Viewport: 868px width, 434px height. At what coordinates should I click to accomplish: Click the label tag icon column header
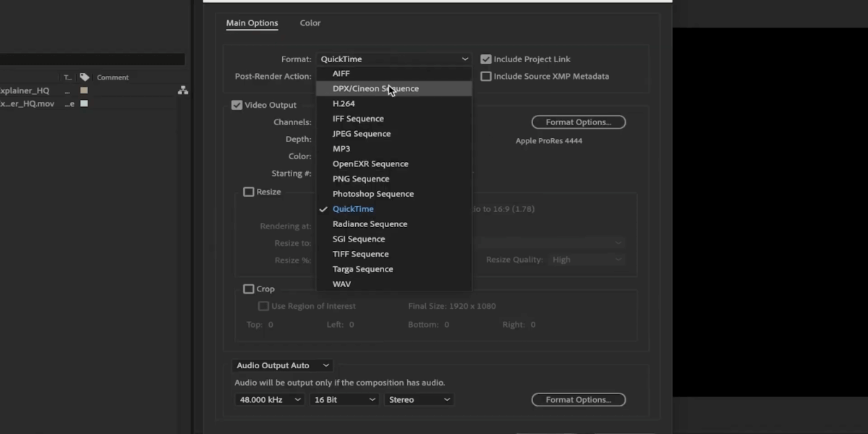[85, 77]
